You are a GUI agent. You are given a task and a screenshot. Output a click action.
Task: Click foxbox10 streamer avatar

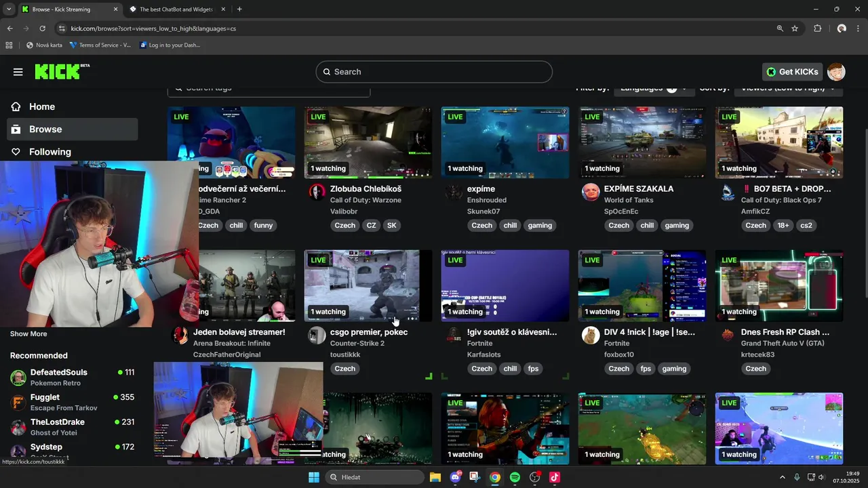coord(591,335)
